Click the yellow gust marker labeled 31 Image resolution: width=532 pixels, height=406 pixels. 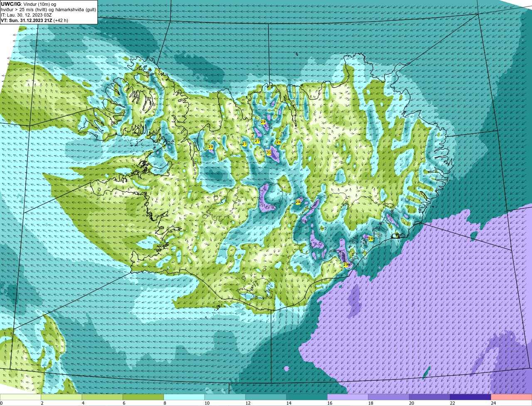(269, 152)
